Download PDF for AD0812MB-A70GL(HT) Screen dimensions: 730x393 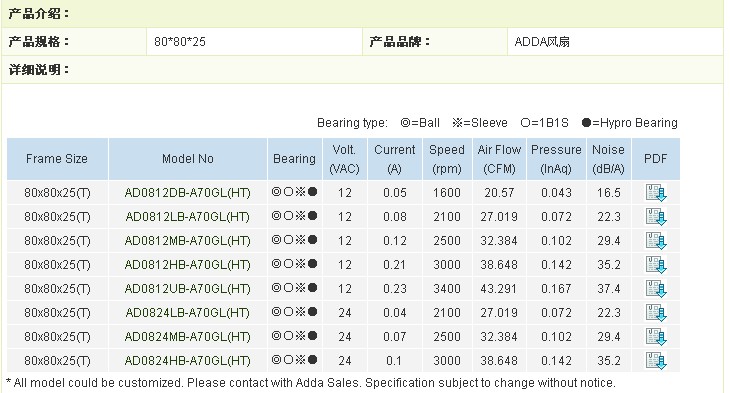[656, 241]
